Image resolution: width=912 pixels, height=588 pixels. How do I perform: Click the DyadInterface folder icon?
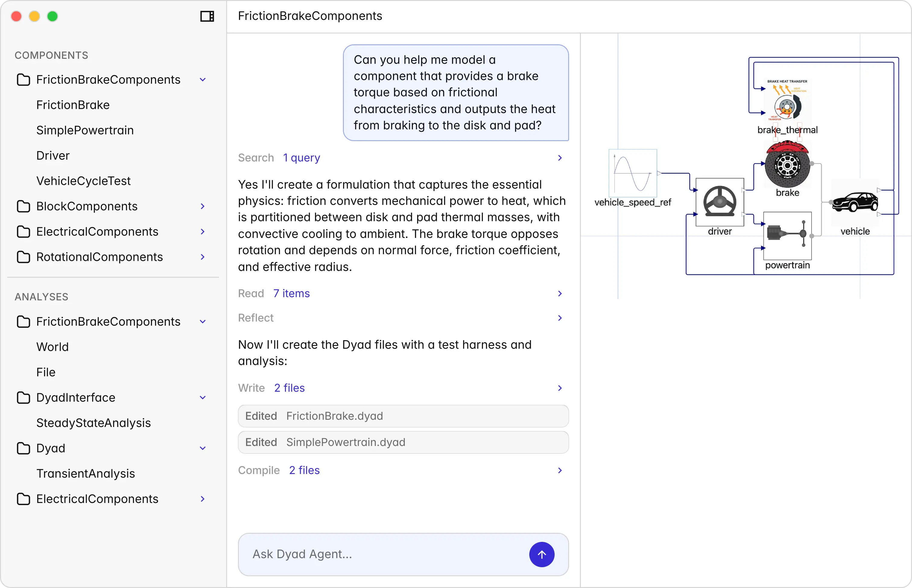point(23,397)
